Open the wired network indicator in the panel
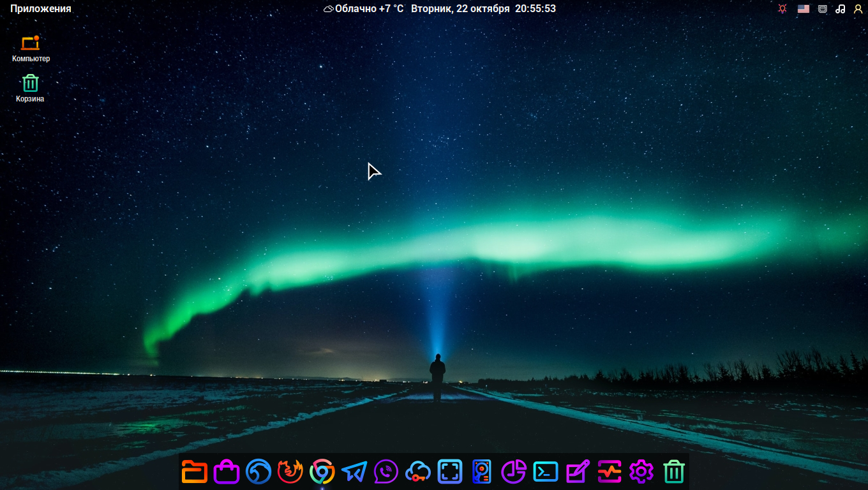Screen dimensions: 868x490 823,9
